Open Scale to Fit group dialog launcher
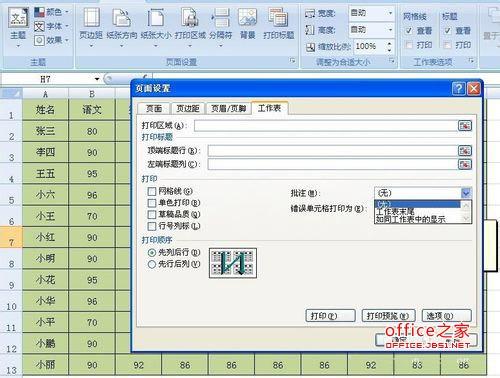The width and height of the screenshot is (500, 378). pyautogui.click(x=392, y=61)
